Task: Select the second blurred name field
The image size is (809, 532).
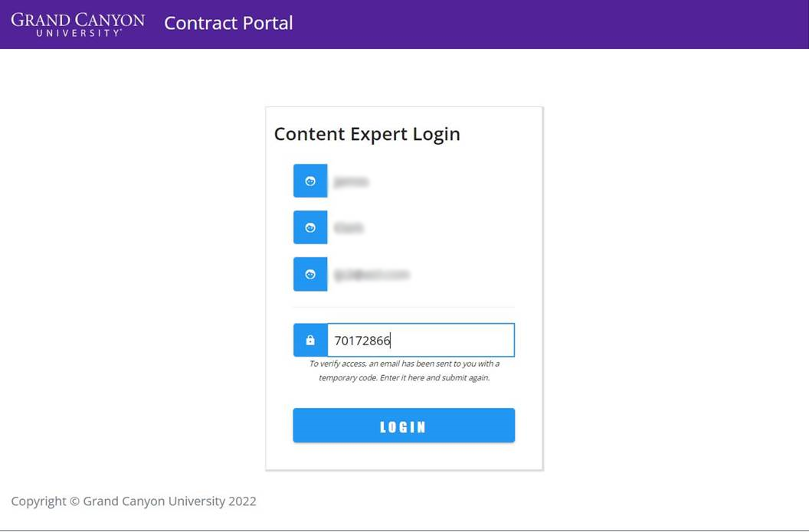Action: tap(421, 227)
